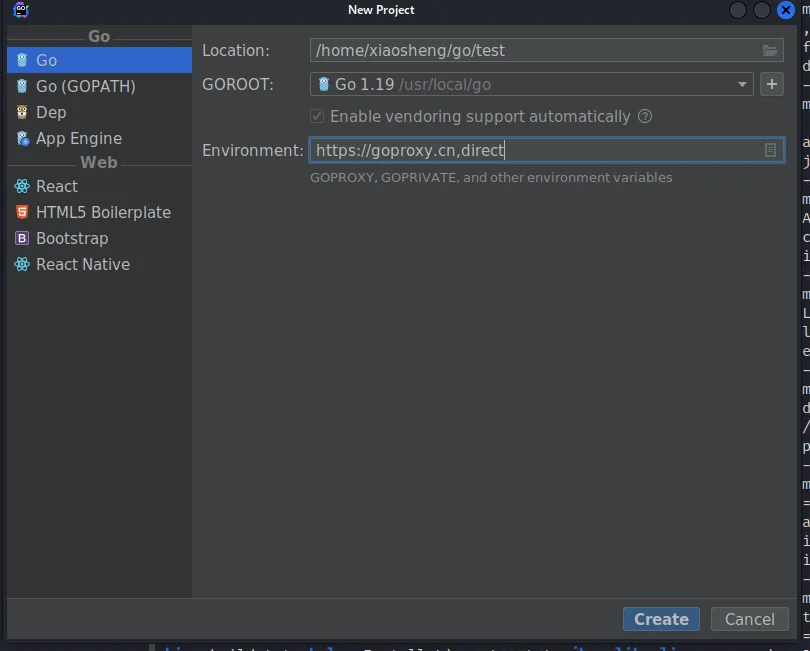Click the GOROOT label
The height and width of the screenshot is (651, 810).
pos(238,84)
